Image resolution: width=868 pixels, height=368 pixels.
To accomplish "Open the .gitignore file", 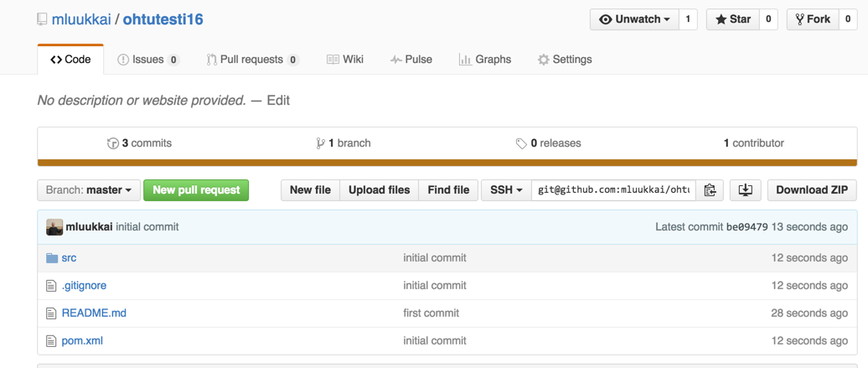I will point(84,285).
